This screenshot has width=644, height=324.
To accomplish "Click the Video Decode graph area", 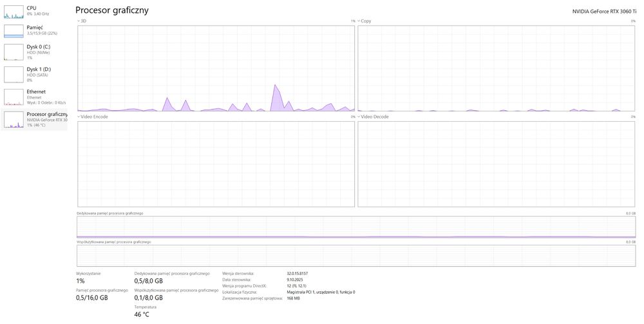I will point(496,164).
